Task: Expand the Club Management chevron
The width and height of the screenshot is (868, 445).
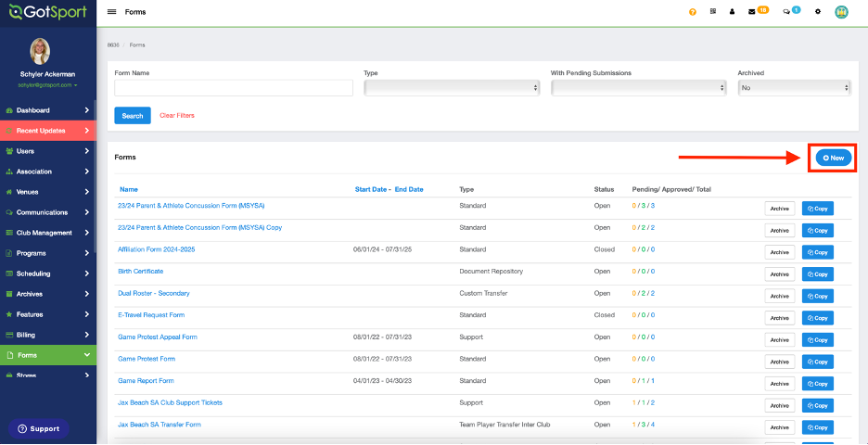Action: [87, 233]
